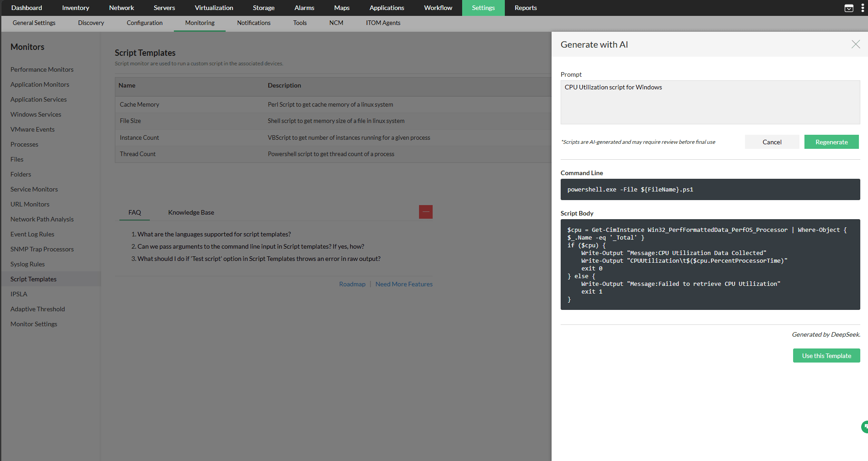This screenshot has width=868, height=461.
Task: Open Syslog Rules in sidebar
Action: [x=28, y=264]
